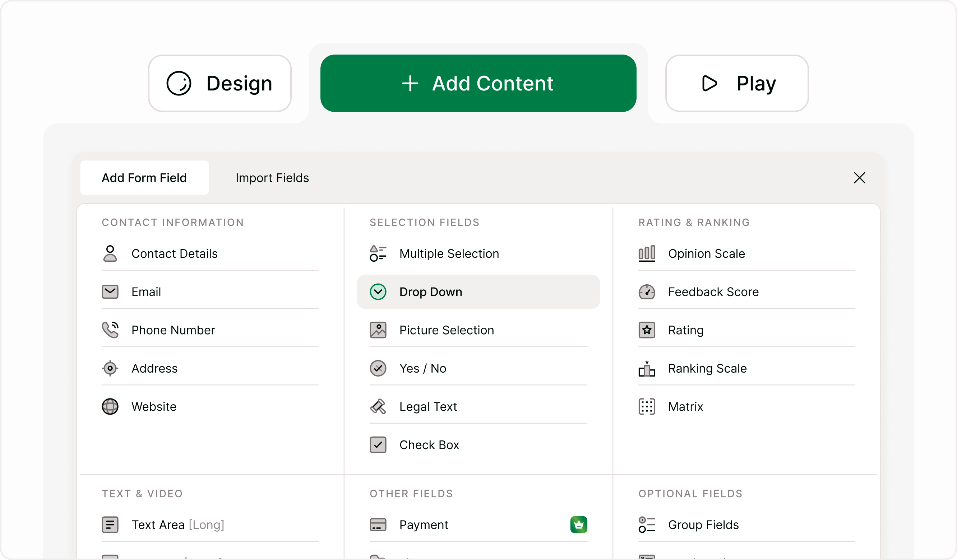The width and height of the screenshot is (957, 560).
Task: Add a Check Box field
Action: point(478,445)
